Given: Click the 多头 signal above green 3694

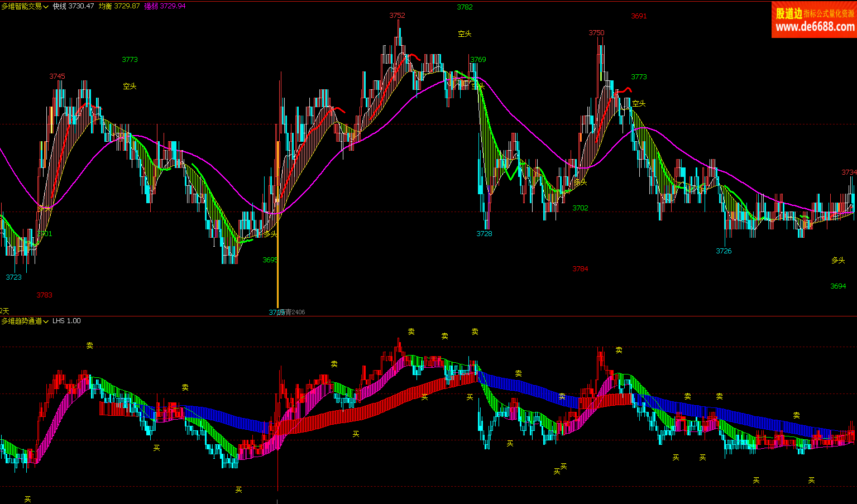Looking at the screenshot, I should (838, 261).
